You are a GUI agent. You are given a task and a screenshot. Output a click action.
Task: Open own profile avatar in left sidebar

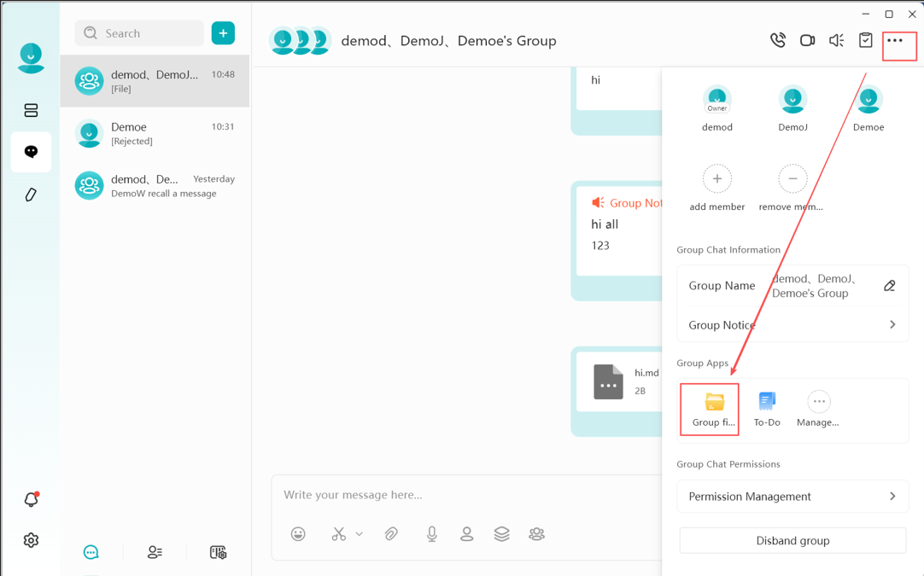pos(31,58)
